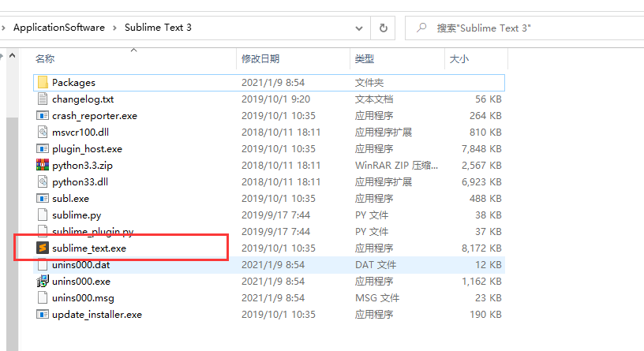
Task: Select the python3.3.zip WinRAR icon
Action: tap(43, 165)
